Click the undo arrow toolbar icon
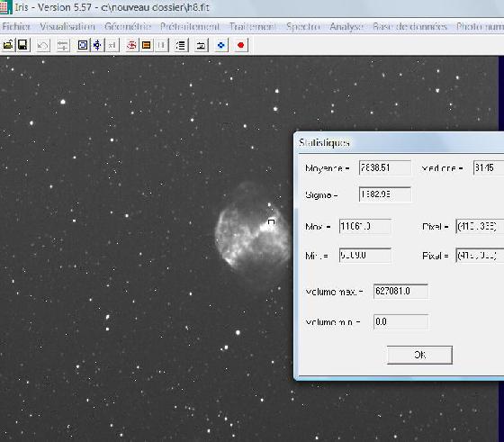Screen dimensions: 504x442 click(43, 45)
